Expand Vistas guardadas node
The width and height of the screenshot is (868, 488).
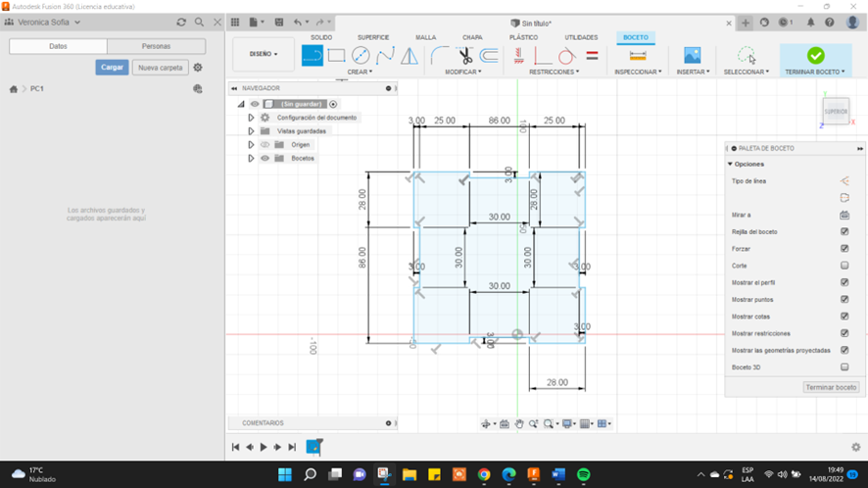(x=251, y=131)
